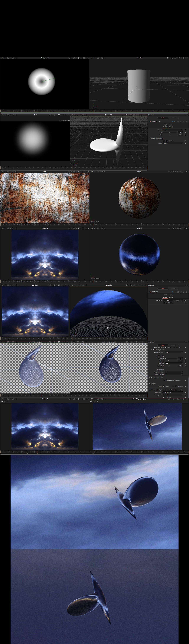
Task: Open Weld3D1 inspector options menu dots
Action: 187,285
